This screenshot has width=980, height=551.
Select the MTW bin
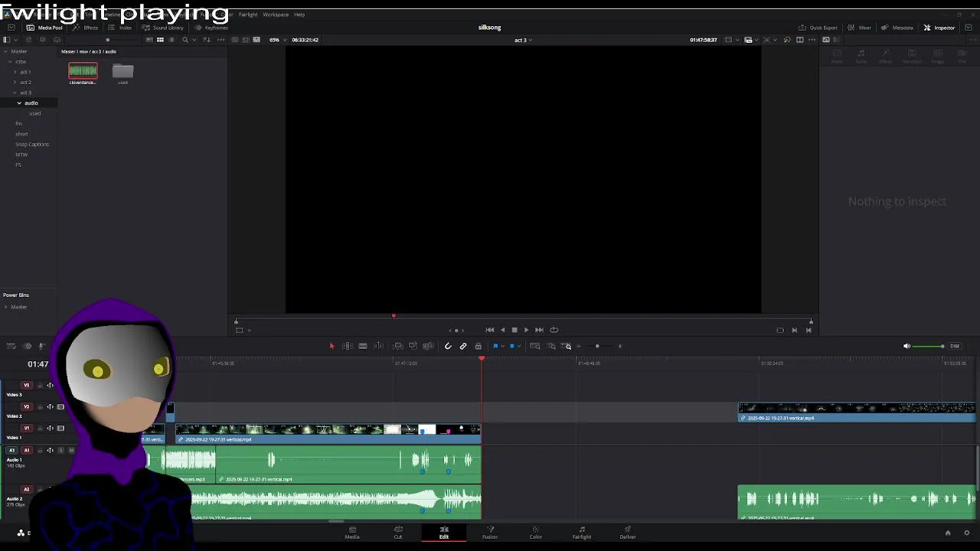coord(21,155)
